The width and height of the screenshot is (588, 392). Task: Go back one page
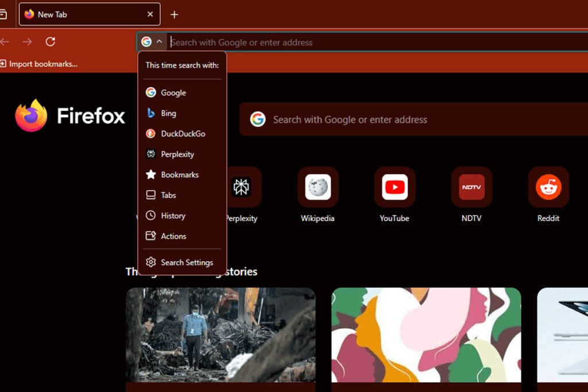coord(4,41)
